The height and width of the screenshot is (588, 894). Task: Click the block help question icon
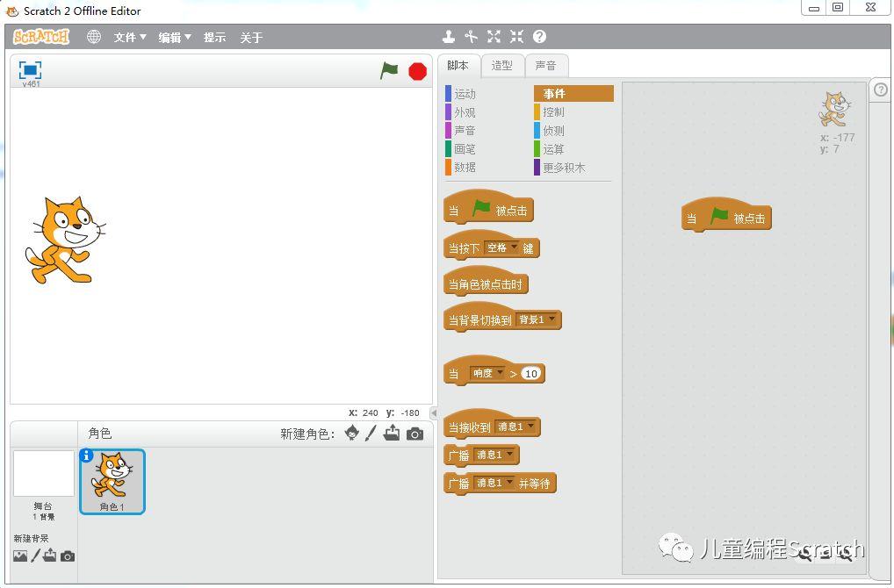[539, 37]
